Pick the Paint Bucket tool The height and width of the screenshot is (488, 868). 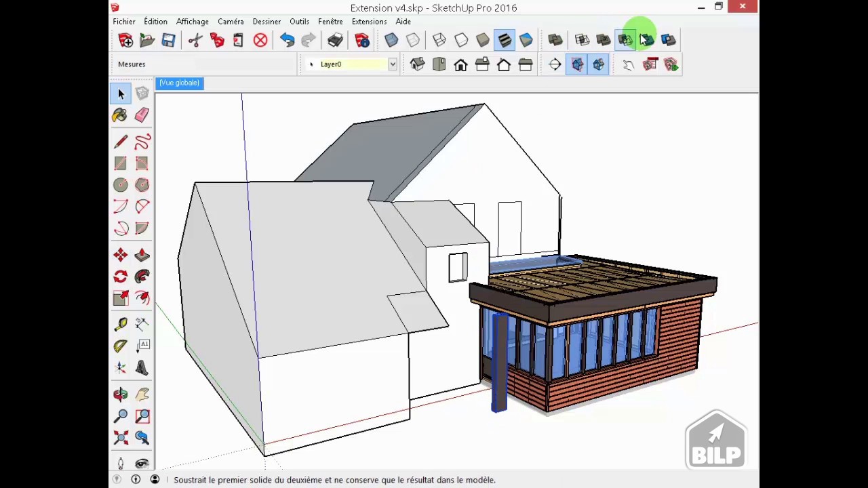coord(120,115)
